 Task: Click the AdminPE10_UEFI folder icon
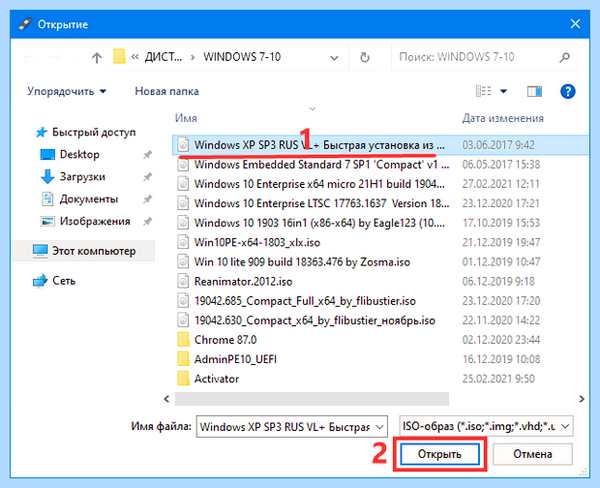pos(183,359)
